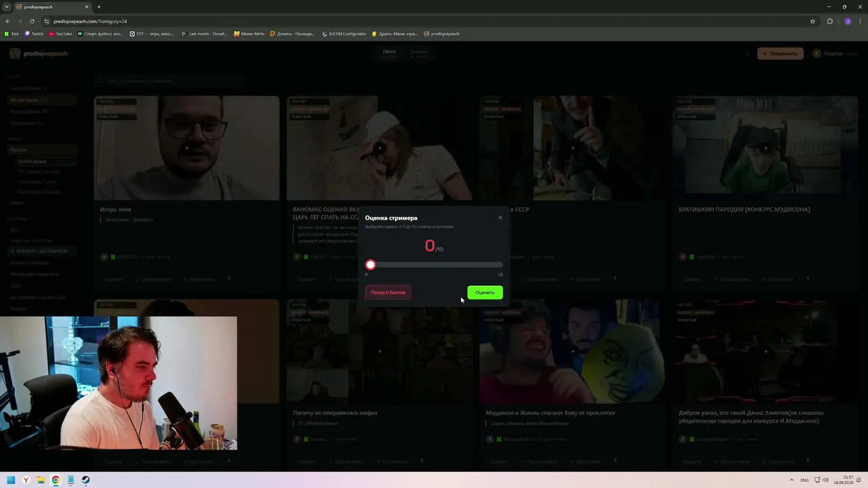This screenshot has height=488, width=868.
Task: Bookmark this page with the star
Action: (812, 21)
